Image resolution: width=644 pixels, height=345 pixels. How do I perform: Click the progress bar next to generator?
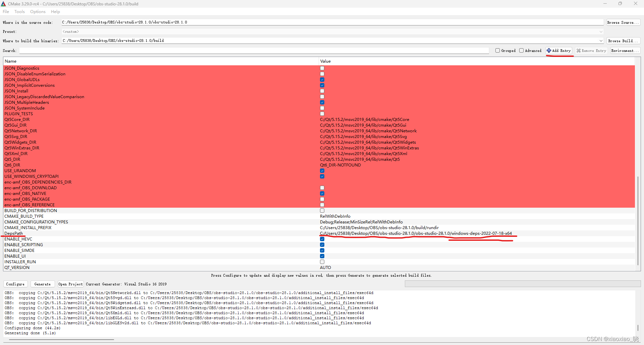coord(523,284)
